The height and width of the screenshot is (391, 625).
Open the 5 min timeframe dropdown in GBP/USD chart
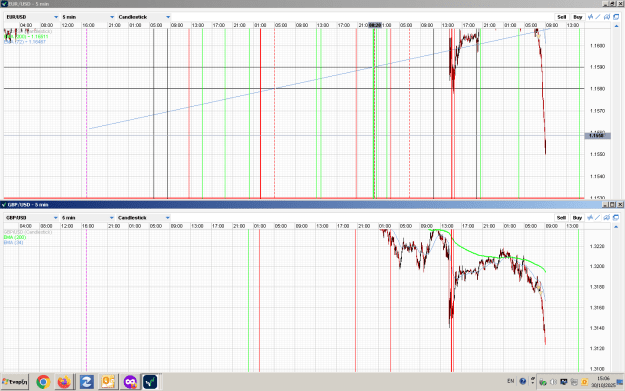[87, 218]
